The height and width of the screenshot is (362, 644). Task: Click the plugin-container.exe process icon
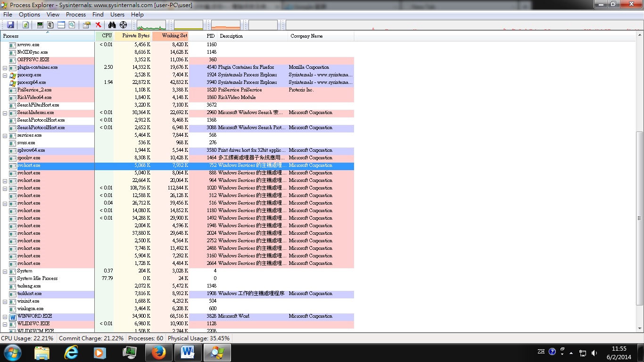click(13, 67)
